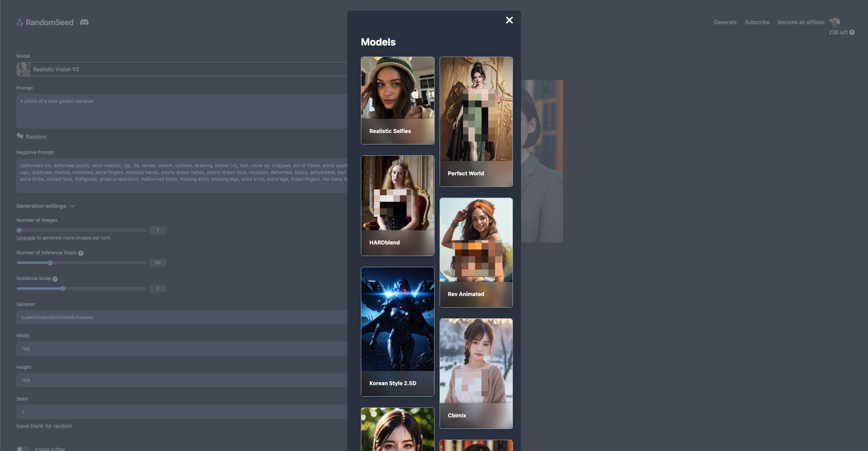Click Become an affiliate link
868x451 pixels.
(801, 22)
